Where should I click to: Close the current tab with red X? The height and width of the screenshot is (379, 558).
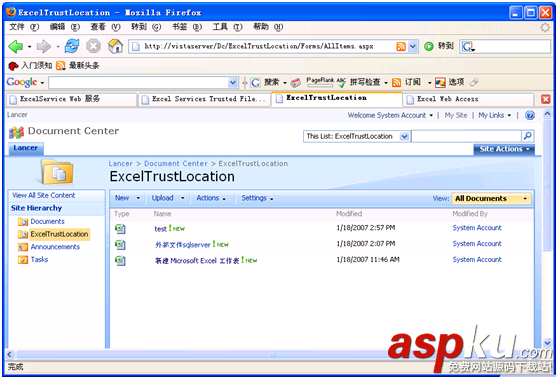(546, 99)
